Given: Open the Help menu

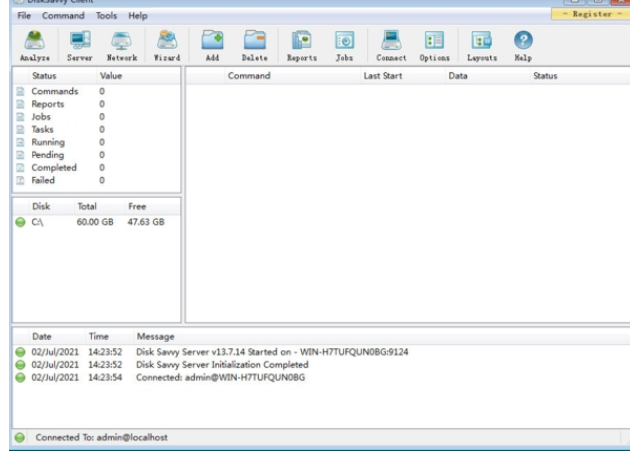Looking at the screenshot, I should point(138,16).
